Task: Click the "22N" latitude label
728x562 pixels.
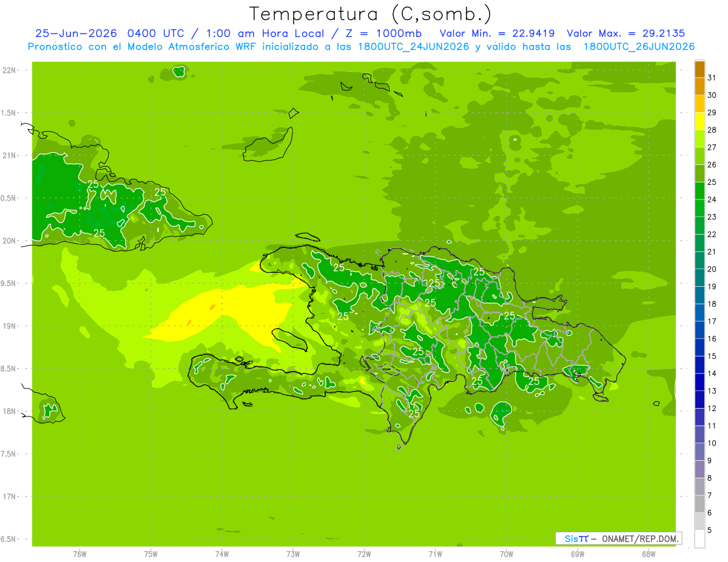Action: click(x=9, y=70)
